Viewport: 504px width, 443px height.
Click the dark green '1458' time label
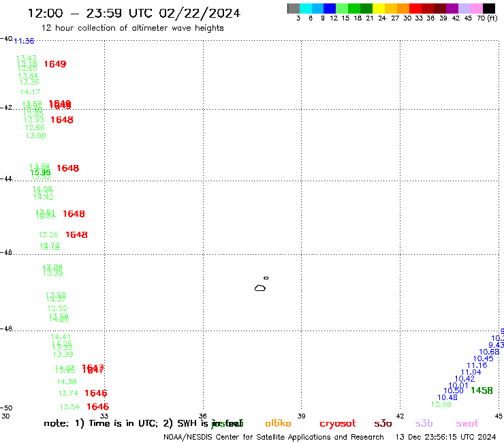tap(482, 391)
